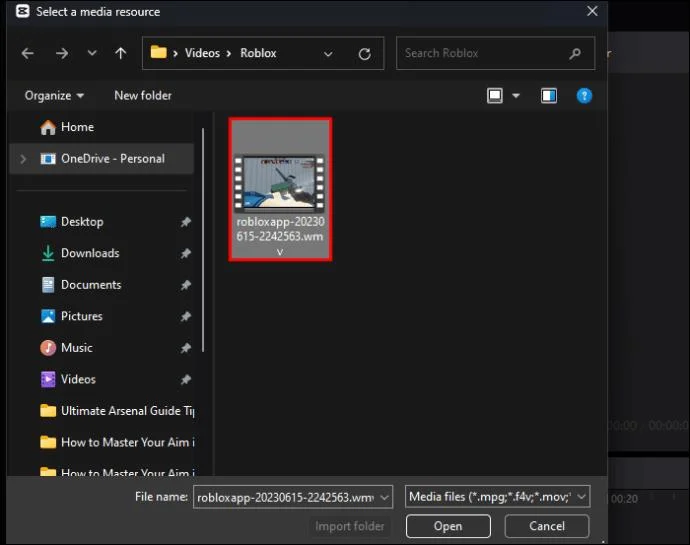Click the Desktop pin icon
The width and height of the screenshot is (690, 545).
(x=186, y=222)
